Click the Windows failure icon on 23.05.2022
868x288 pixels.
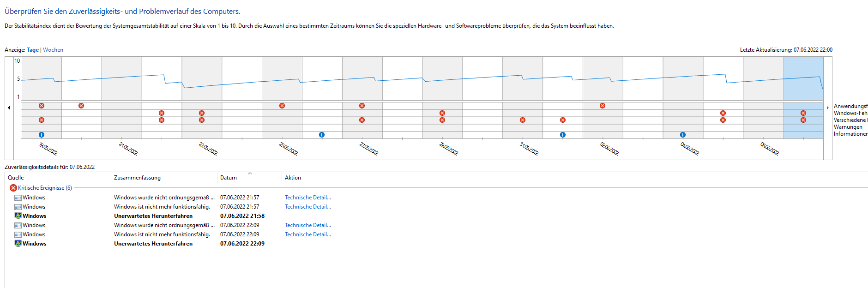pyautogui.click(x=202, y=113)
